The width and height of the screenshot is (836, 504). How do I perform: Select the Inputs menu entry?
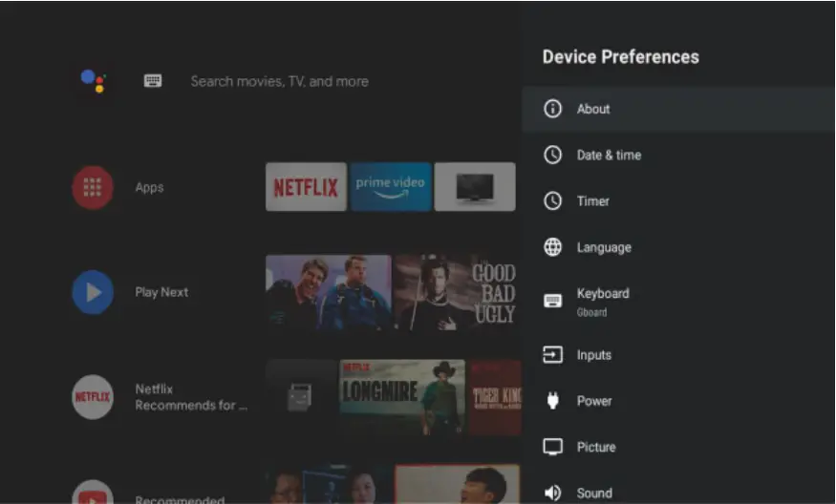coord(678,355)
